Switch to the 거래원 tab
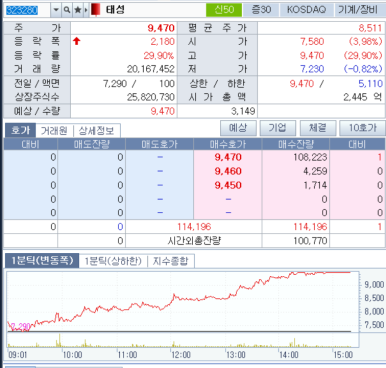Viewport: 386px width, 368px height. pos(54,131)
